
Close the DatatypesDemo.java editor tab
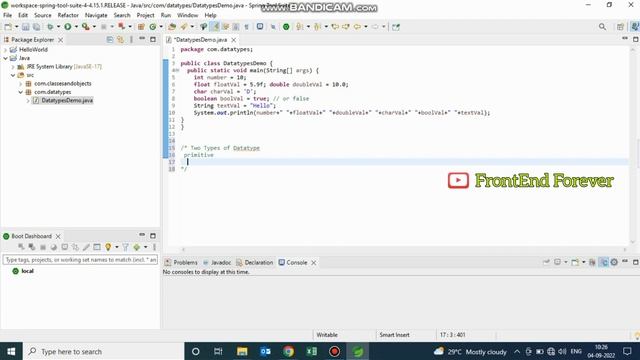[233, 40]
